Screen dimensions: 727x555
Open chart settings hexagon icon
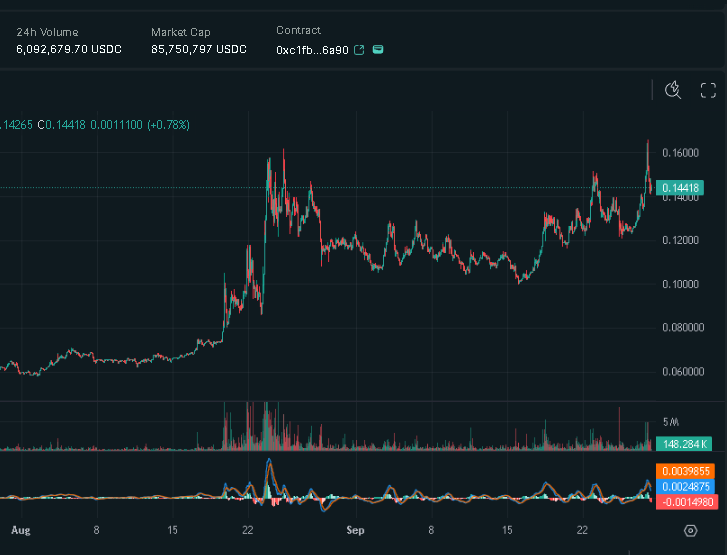690,530
